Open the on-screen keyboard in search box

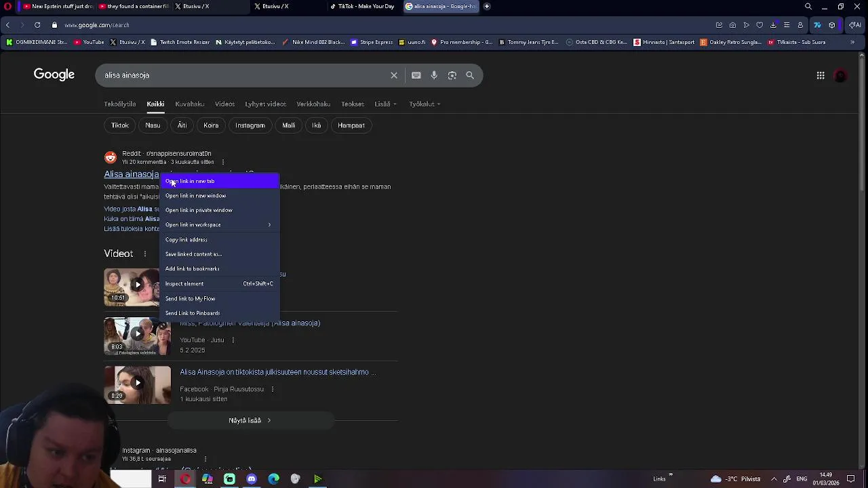click(416, 75)
